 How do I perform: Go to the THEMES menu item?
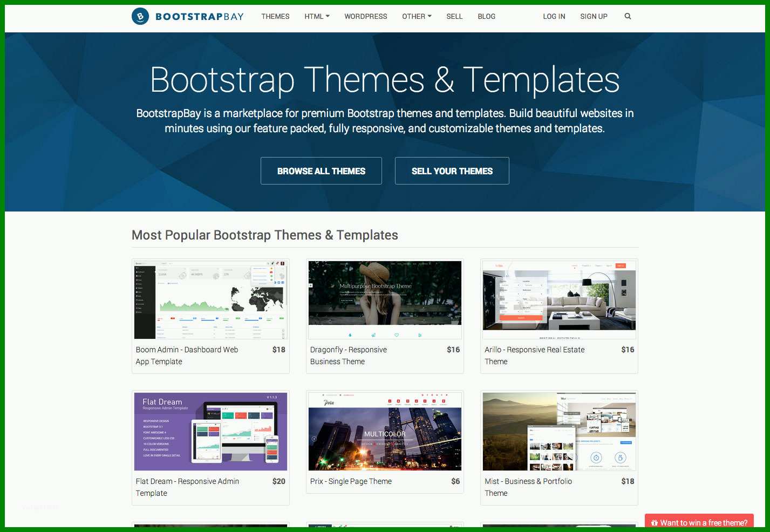coord(275,16)
